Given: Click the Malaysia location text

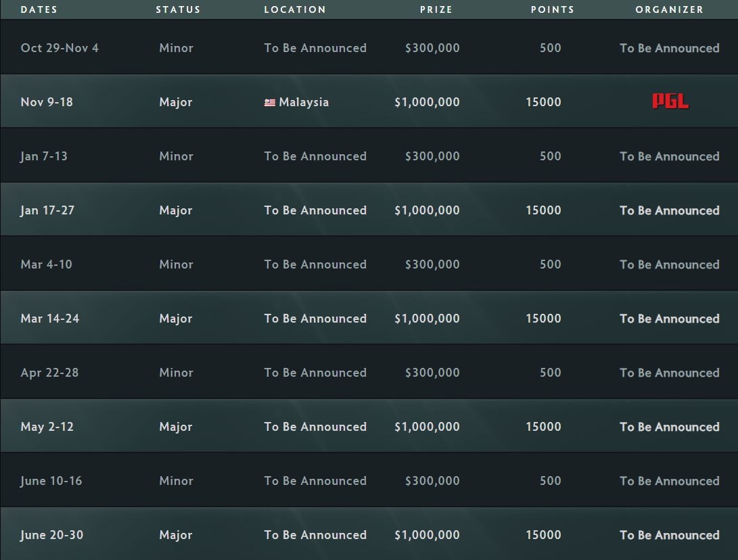Looking at the screenshot, I should click(x=304, y=102).
